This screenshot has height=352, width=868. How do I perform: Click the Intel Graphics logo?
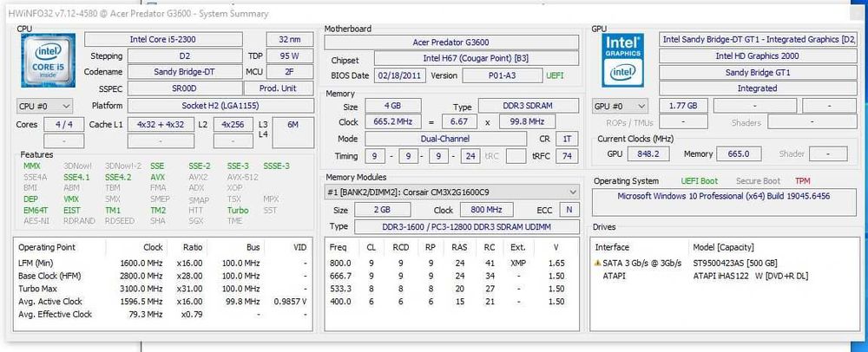point(622,60)
